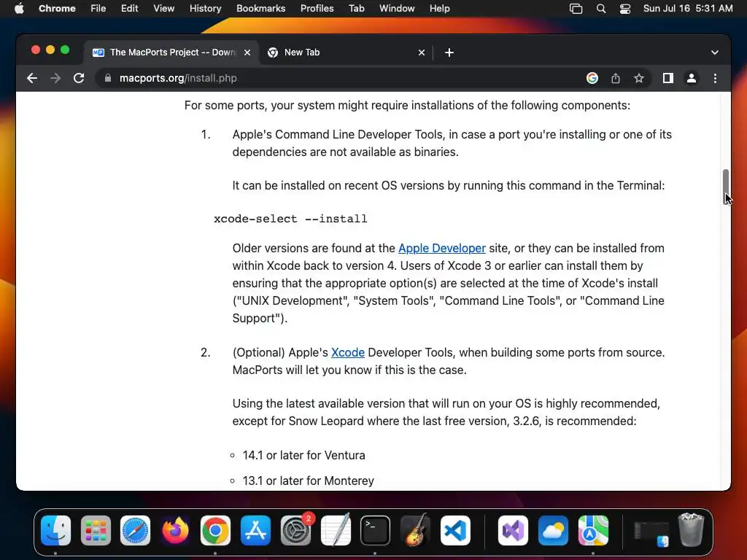Open the Apple menu
This screenshot has height=560, width=747.
coord(19,9)
